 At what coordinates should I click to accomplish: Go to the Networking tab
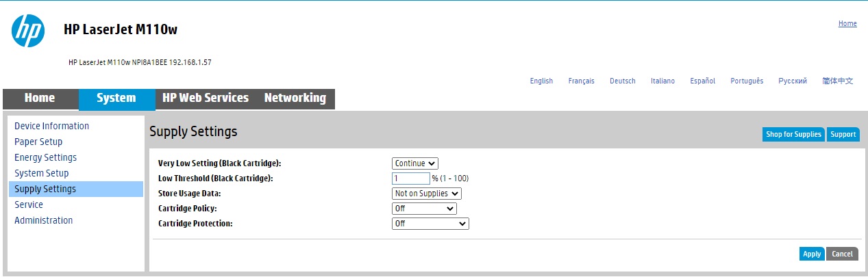295,98
